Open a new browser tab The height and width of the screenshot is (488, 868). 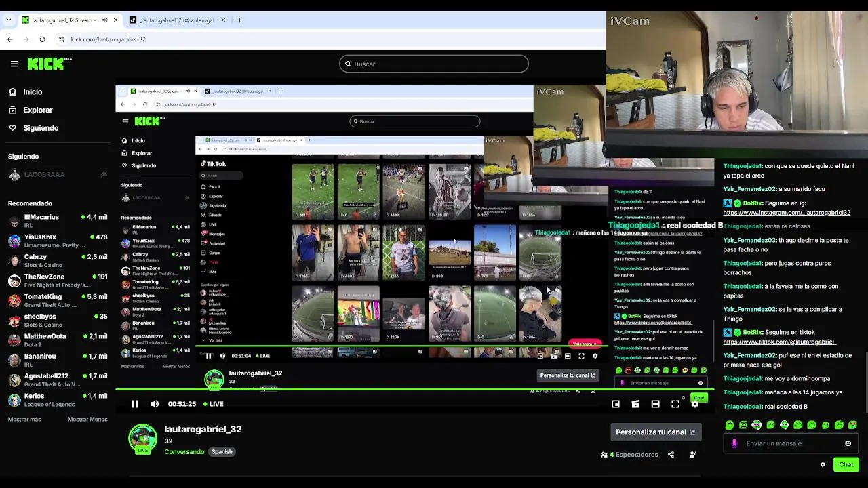coord(239,20)
